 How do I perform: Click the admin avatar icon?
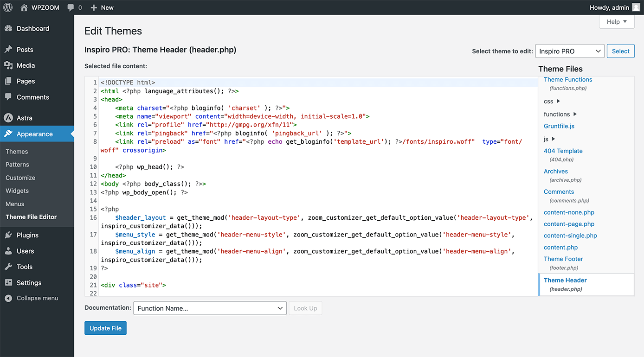636,7
